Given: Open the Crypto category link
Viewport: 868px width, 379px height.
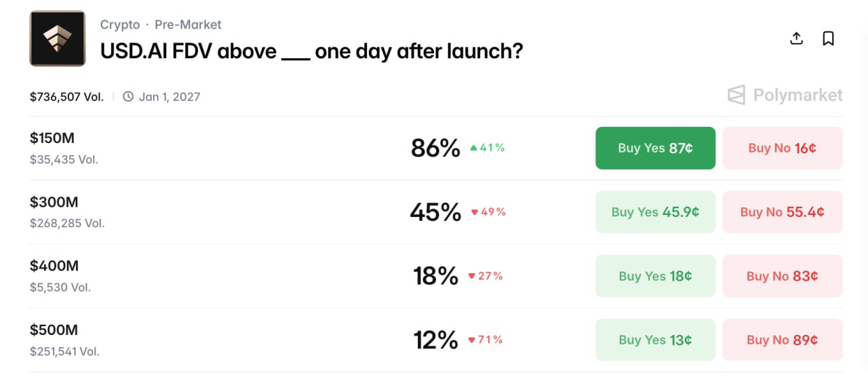Looking at the screenshot, I should point(120,24).
